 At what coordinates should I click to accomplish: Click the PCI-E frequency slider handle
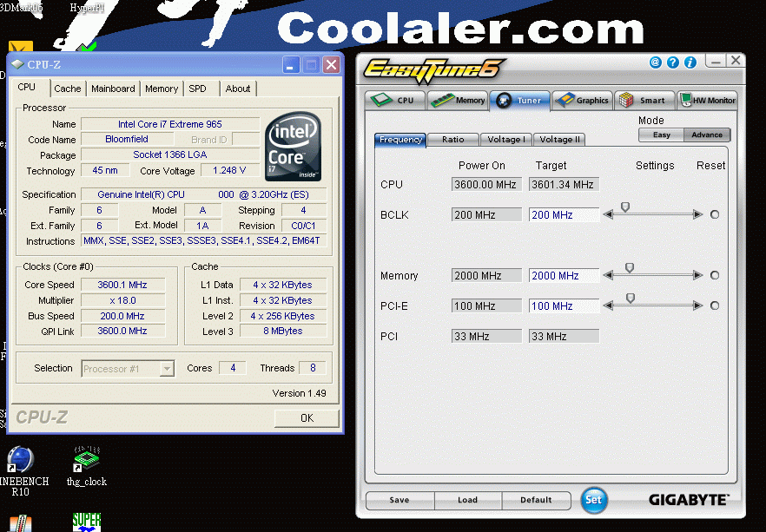pos(631,298)
